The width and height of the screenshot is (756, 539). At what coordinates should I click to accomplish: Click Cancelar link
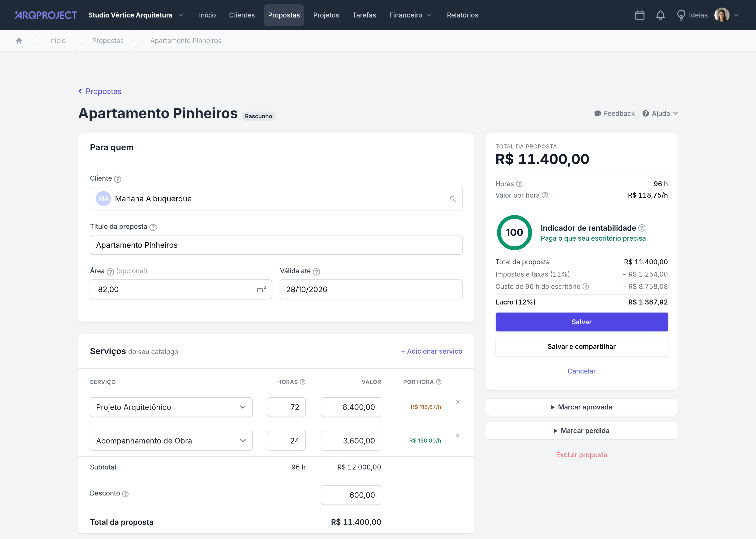(582, 371)
